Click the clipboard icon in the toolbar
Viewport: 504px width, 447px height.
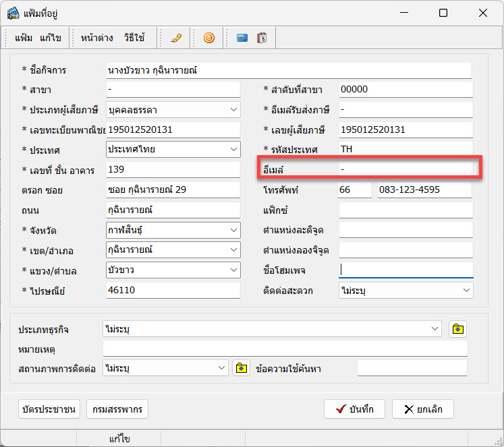click(x=262, y=38)
